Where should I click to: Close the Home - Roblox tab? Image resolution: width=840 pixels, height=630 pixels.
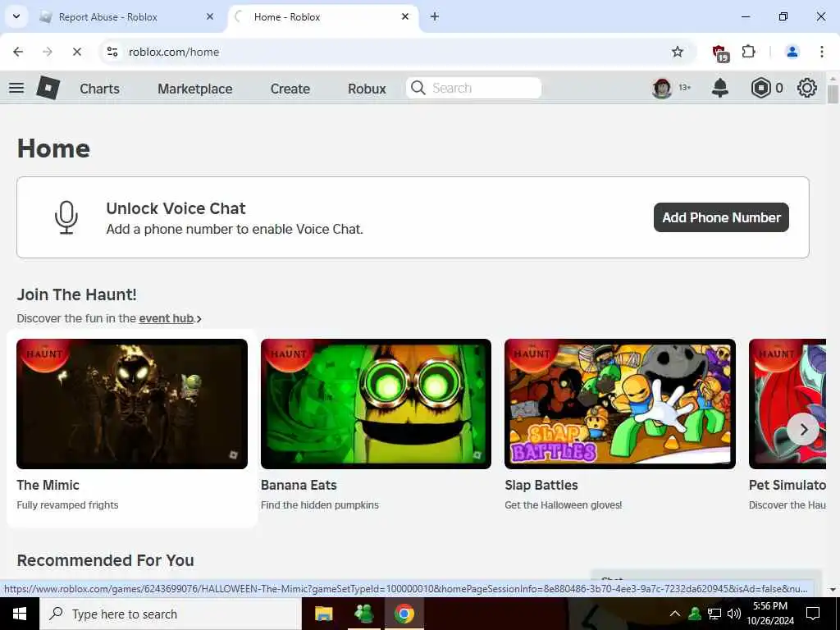pos(405,16)
